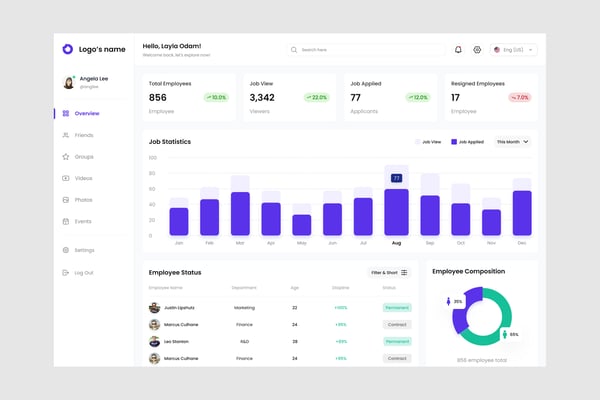This screenshot has height=400, width=600.
Task: Open the notifications bell
Action: [458, 50]
